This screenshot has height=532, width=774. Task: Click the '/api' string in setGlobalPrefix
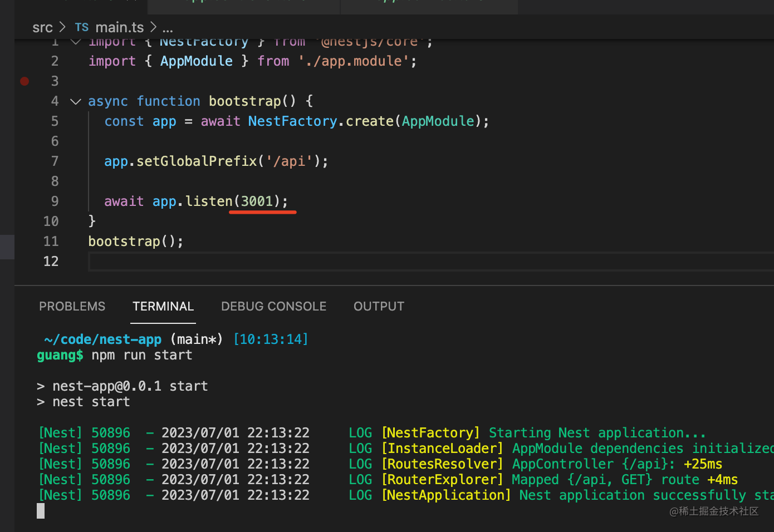289,161
